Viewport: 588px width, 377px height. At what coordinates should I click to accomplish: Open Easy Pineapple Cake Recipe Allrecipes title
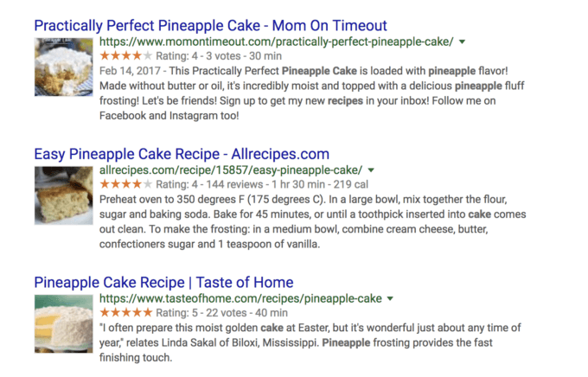click(x=182, y=154)
